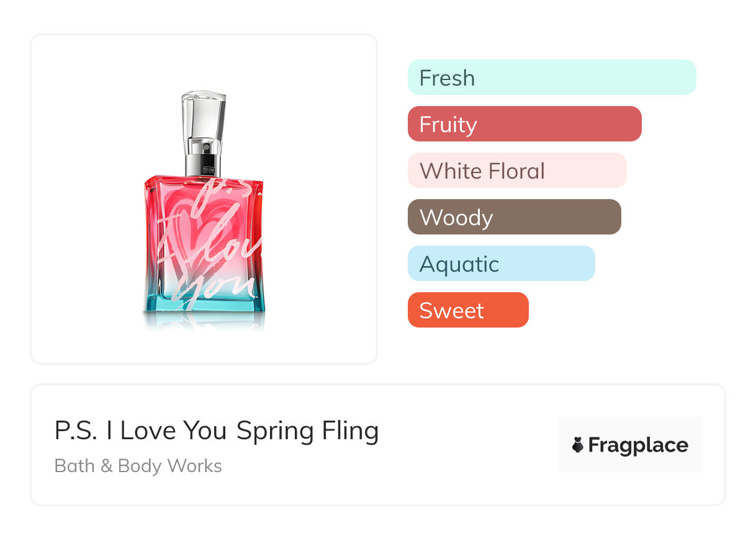The height and width of the screenshot is (536, 756).
Task: Click the 'Aquatic' label text
Action: [x=459, y=264]
